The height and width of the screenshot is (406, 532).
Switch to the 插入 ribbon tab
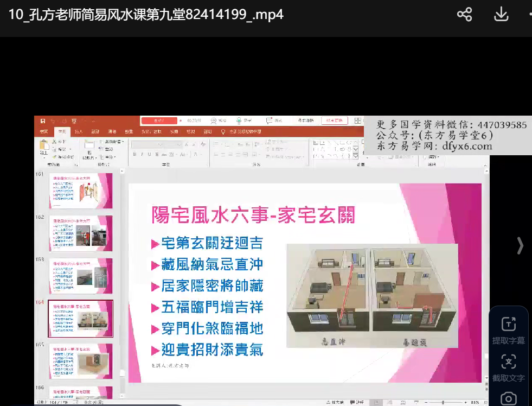[79, 131]
